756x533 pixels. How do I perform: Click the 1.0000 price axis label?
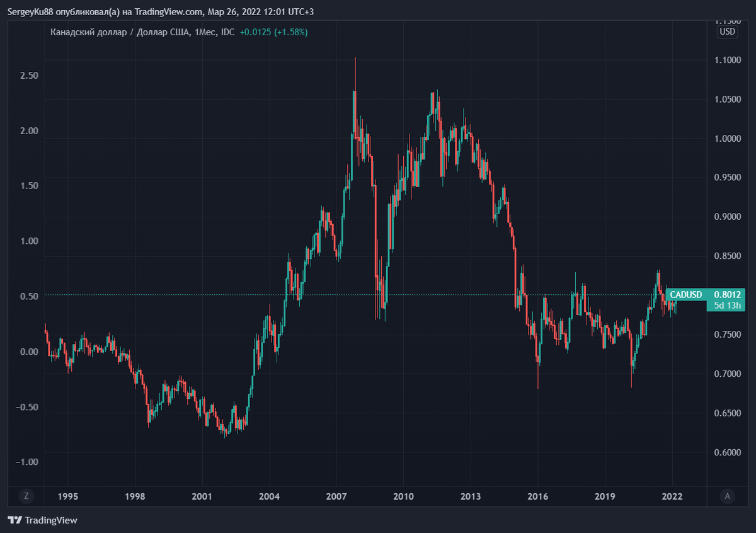pos(727,139)
